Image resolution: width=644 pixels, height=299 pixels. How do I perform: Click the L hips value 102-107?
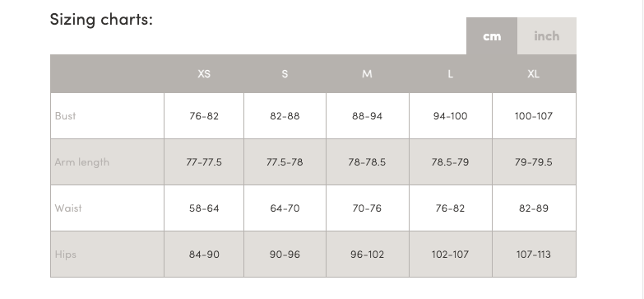451,255
